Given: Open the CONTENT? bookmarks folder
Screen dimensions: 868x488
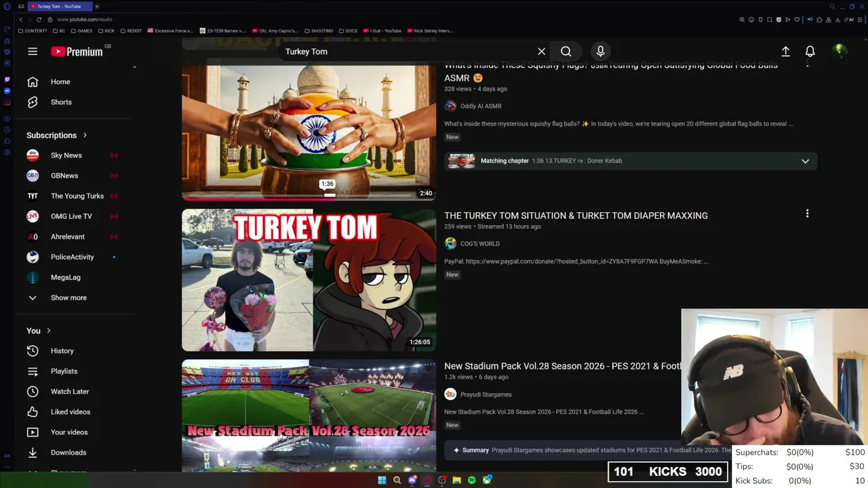Looking at the screenshot, I should [33, 30].
